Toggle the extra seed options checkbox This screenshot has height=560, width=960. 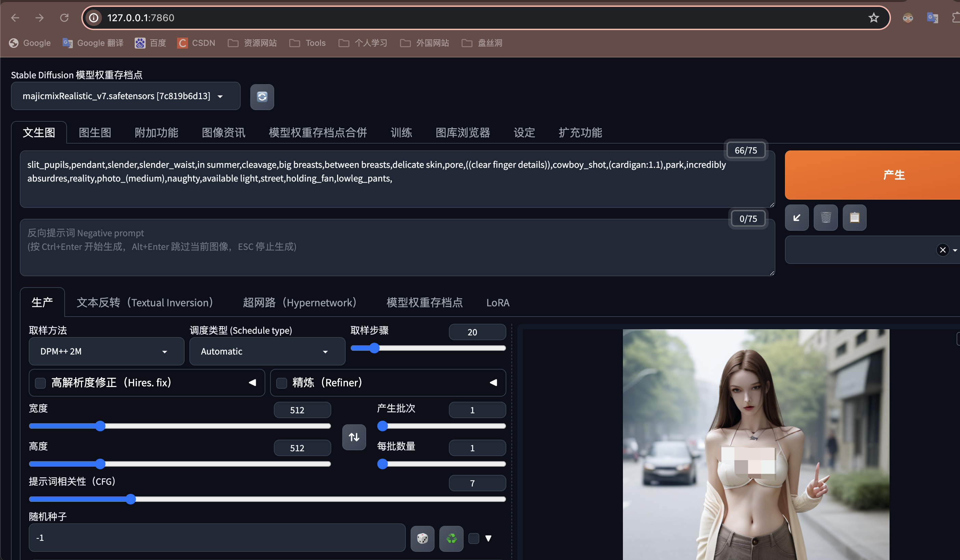[x=474, y=538]
